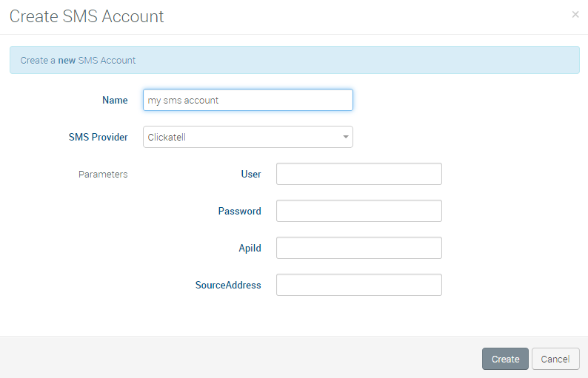
Task: Click the SMS Provider dropdown arrow
Action: tap(345, 137)
